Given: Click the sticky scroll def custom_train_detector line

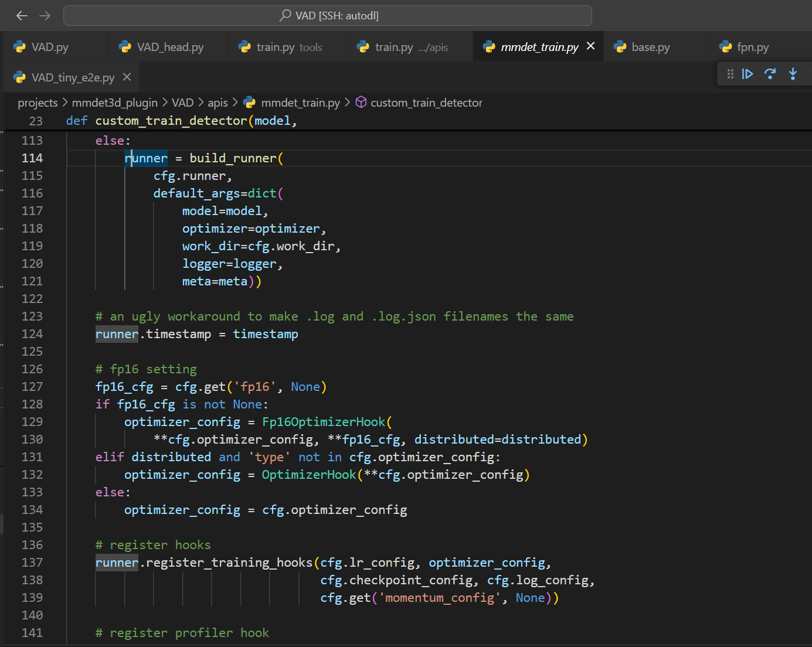Looking at the screenshot, I should pos(182,121).
